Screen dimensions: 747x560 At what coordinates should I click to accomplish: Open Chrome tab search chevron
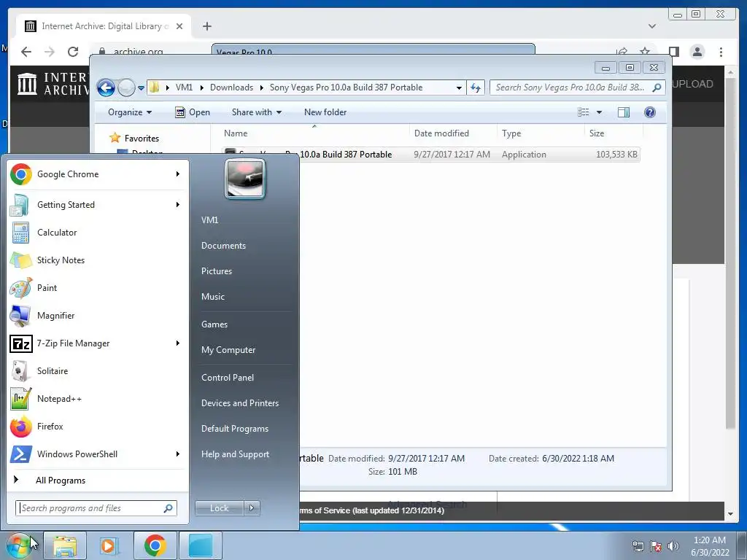tap(652, 26)
